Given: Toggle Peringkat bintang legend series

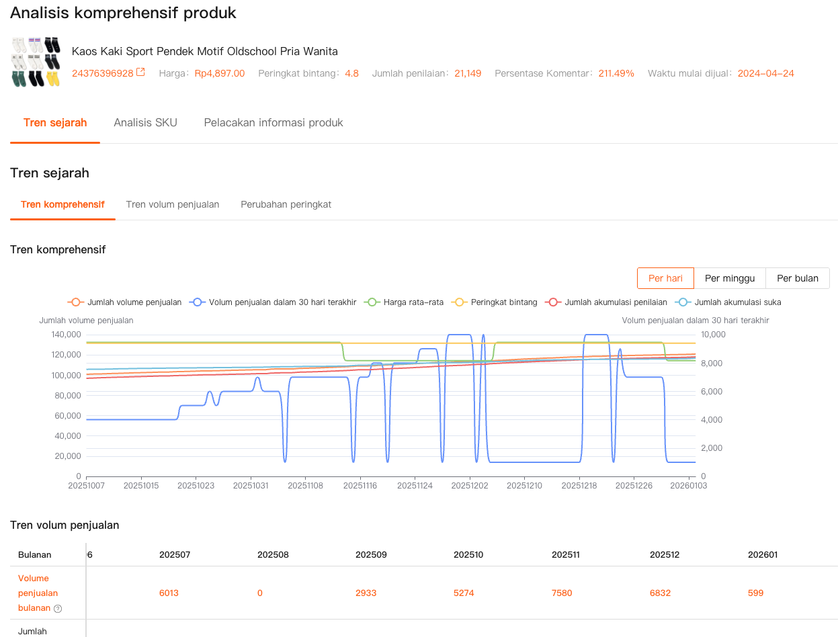Looking at the screenshot, I should [x=496, y=302].
